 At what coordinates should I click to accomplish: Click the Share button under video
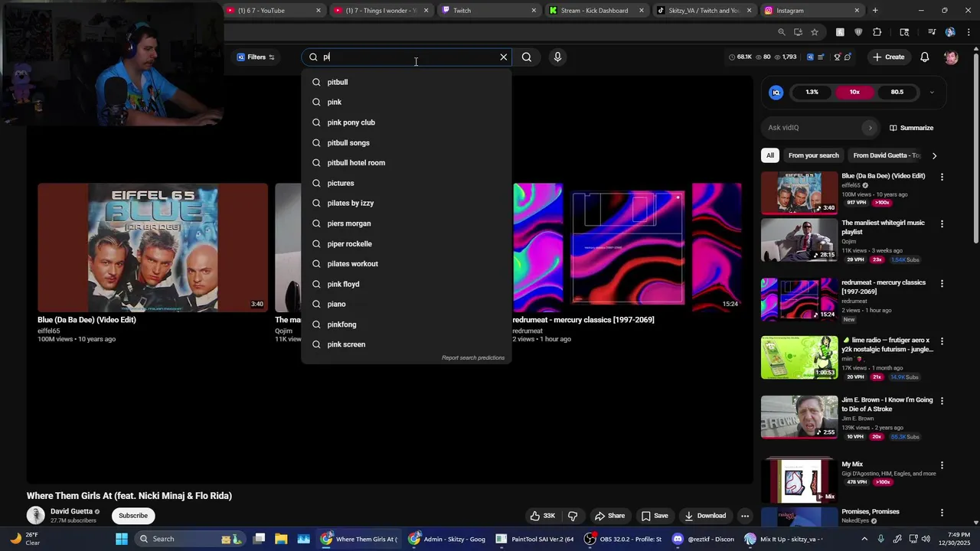click(x=610, y=516)
